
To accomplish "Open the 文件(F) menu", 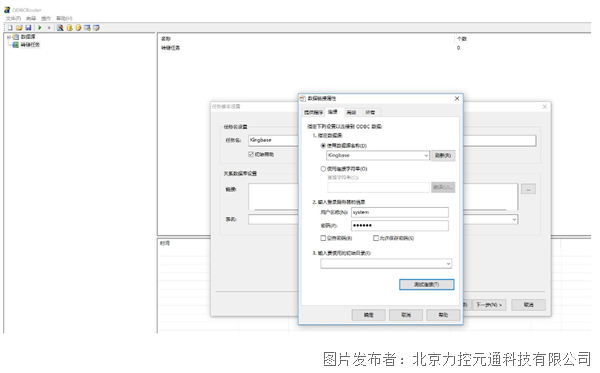I will 13,18.
